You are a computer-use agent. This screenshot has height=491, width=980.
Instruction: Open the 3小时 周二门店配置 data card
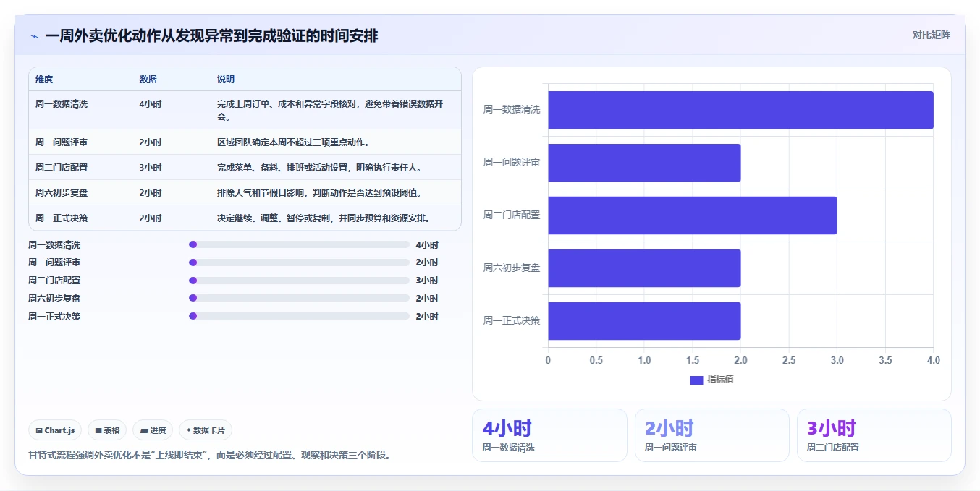(874, 435)
